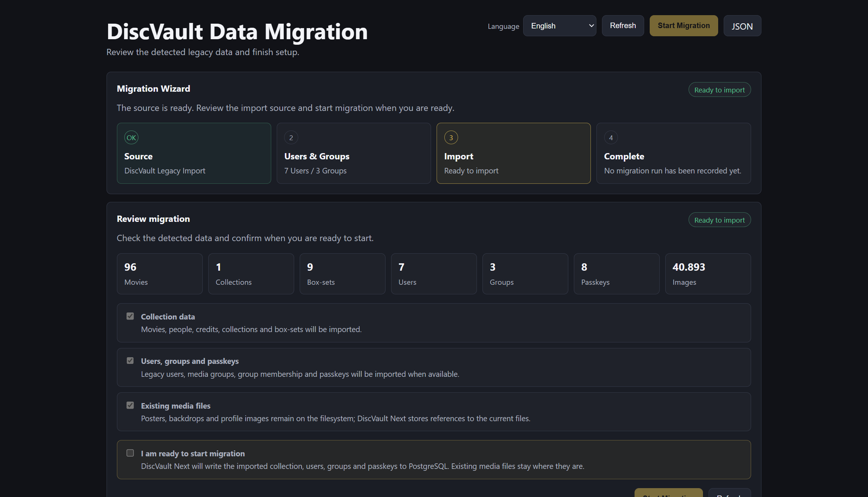Open the Language dropdown set to English
Screen dimensions: 868x497
point(559,26)
